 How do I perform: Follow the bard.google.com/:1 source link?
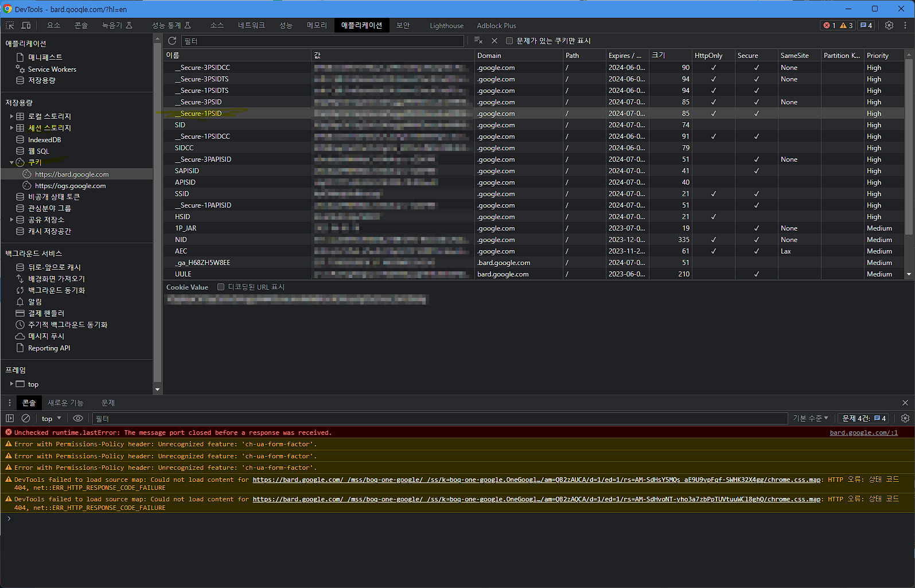[x=863, y=433]
